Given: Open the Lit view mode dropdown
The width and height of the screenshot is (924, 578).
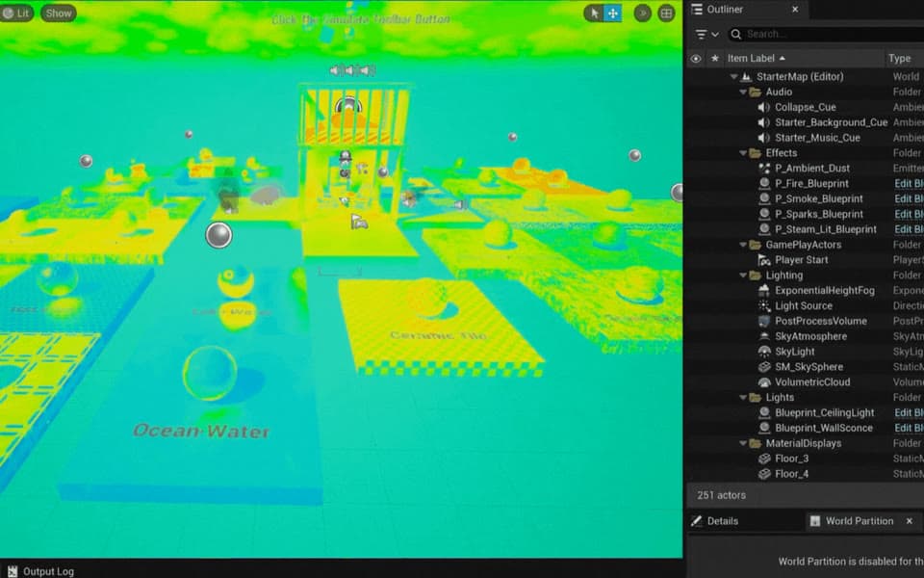Looking at the screenshot, I should (x=16, y=13).
